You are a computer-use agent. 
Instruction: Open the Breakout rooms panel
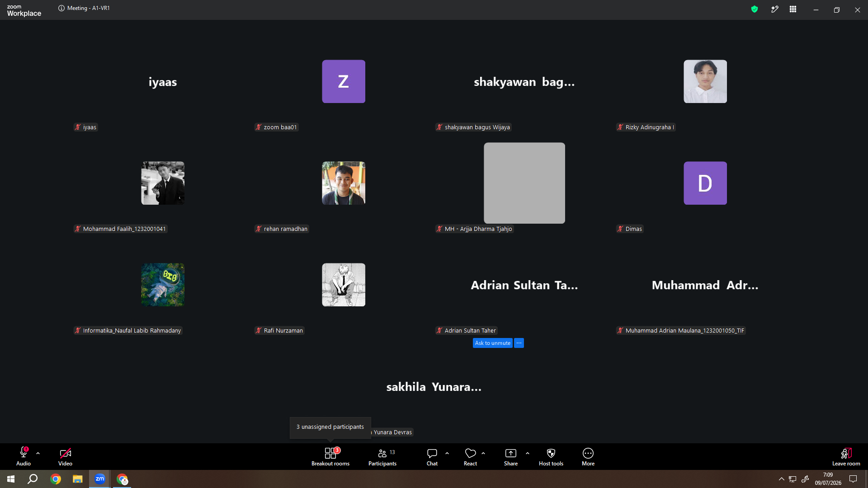pyautogui.click(x=330, y=456)
